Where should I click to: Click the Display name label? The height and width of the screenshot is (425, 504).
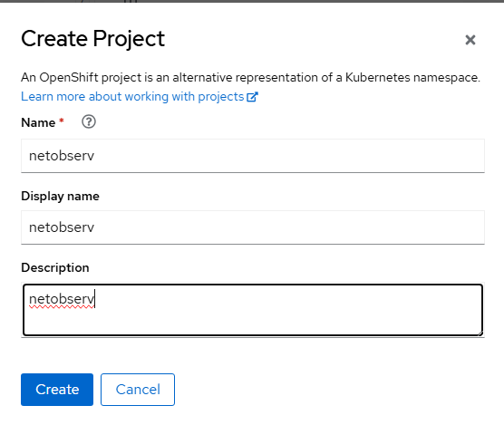(x=60, y=196)
